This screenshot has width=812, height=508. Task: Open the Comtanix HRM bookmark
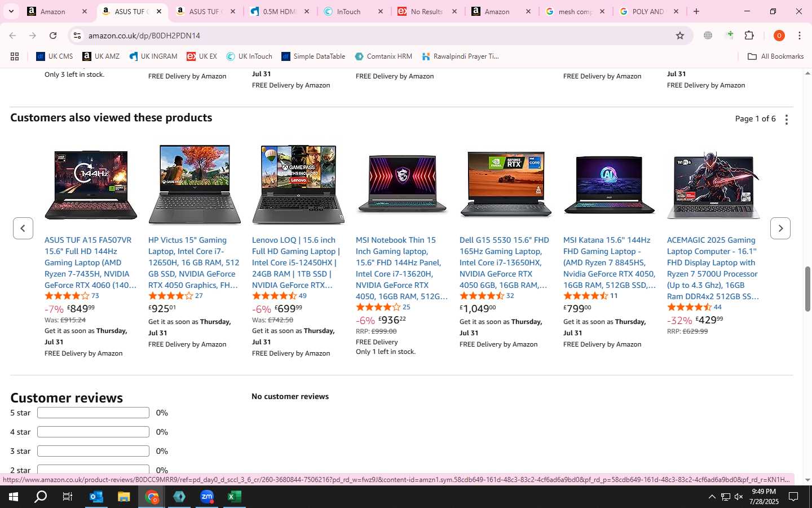click(x=383, y=56)
